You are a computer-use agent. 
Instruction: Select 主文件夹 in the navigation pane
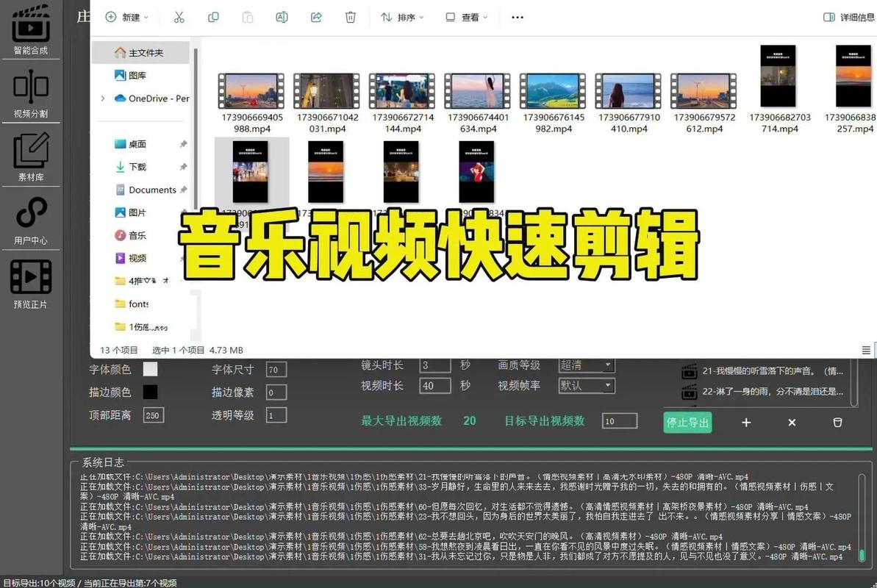[138, 52]
